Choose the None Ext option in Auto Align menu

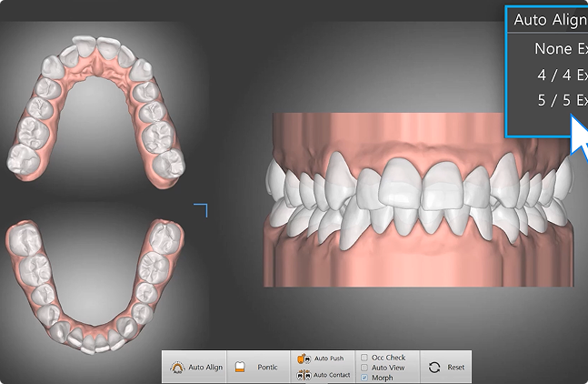(x=560, y=49)
